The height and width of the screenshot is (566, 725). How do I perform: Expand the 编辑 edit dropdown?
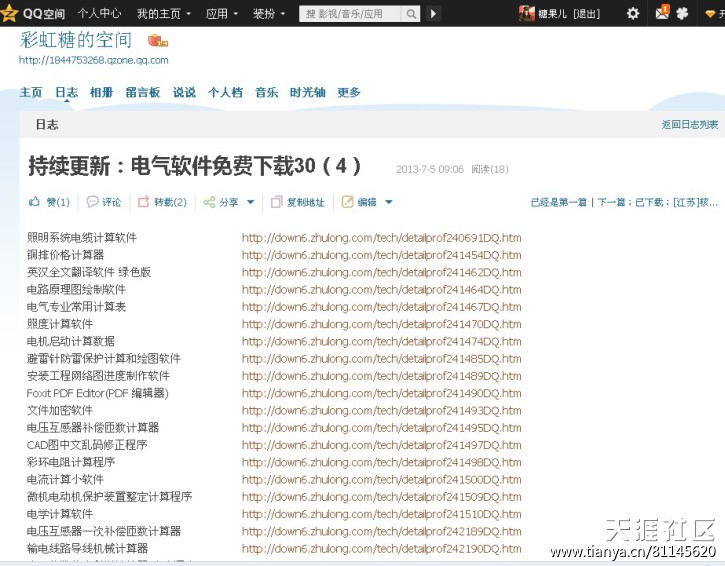388,202
